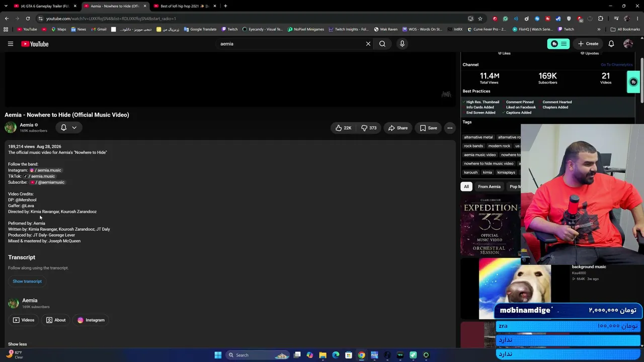644x362 pixels.
Task: Open more actions menu beside Save
Action: [450, 128]
